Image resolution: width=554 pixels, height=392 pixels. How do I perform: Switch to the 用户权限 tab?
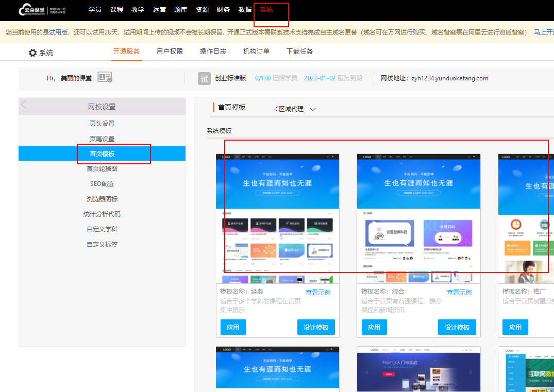[x=170, y=52]
